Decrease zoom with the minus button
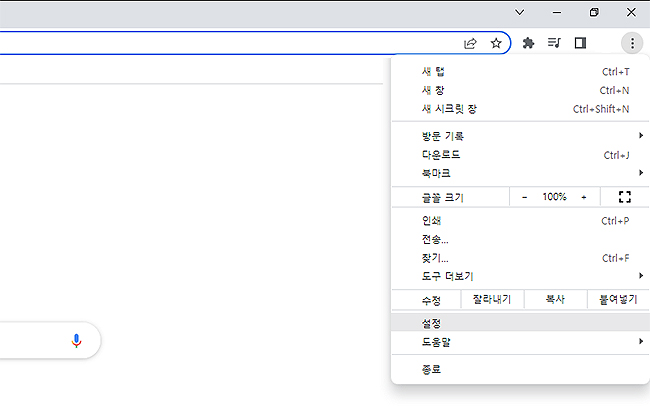This screenshot has height=406, width=650. [524, 197]
